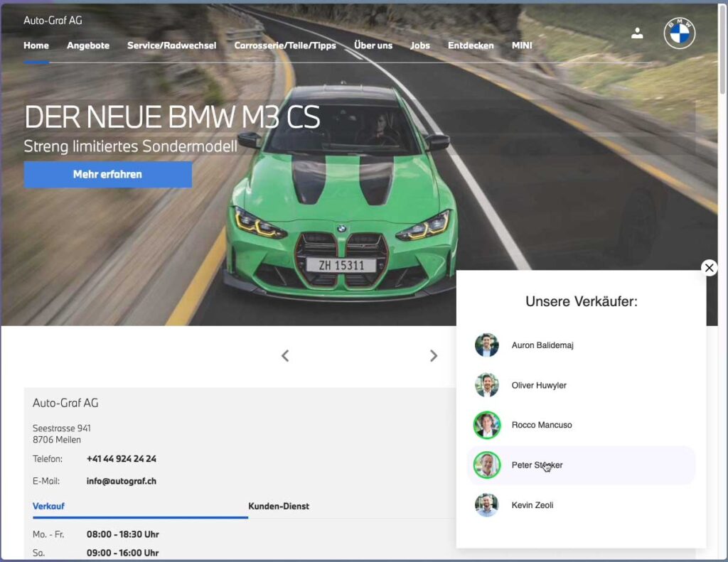Viewport: 728px width, 562px height.
Task: Click the Sa. opening hours 09:00 - 16:00 Uhr
Action: pos(122,553)
